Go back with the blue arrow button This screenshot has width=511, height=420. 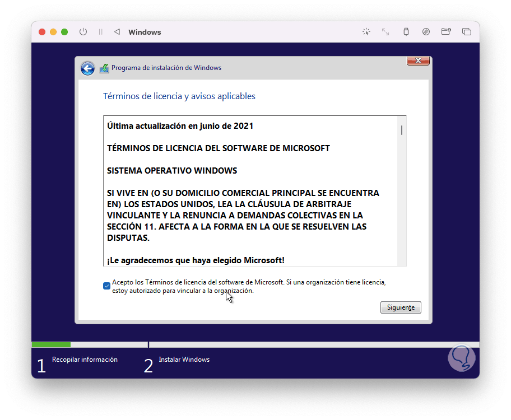coord(87,68)
